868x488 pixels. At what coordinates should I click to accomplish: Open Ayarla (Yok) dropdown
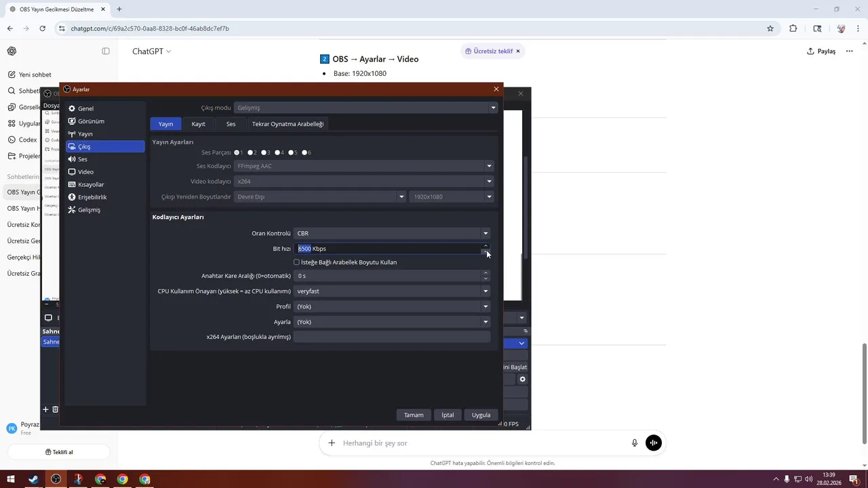tap(392, 322)
